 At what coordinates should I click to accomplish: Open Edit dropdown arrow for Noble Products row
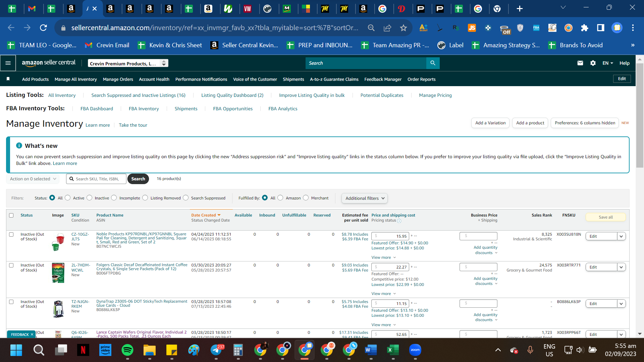(621, 236)
